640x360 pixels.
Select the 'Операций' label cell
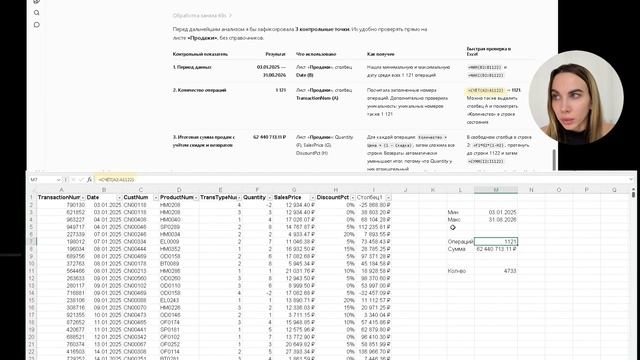point(460,242)
